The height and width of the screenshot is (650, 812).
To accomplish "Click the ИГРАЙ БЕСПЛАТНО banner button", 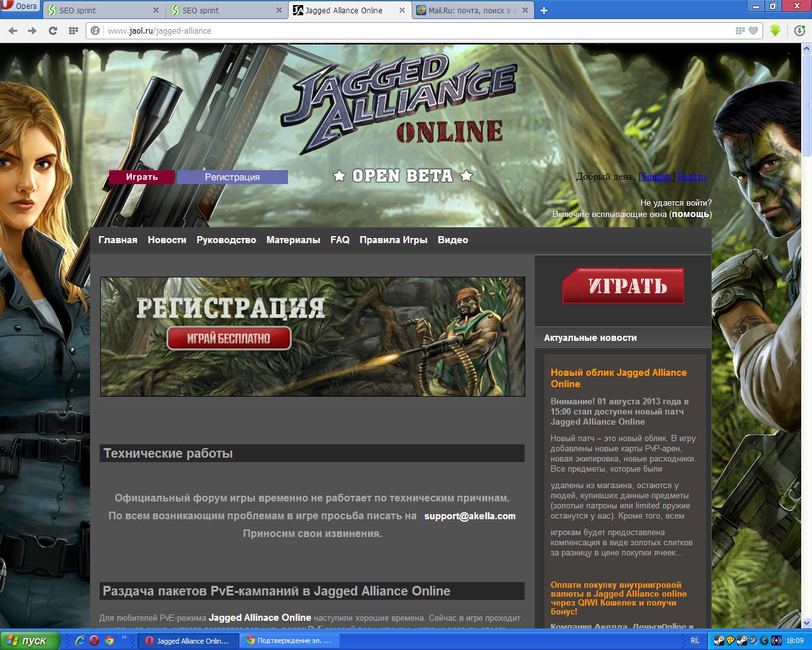I will 229,338.
